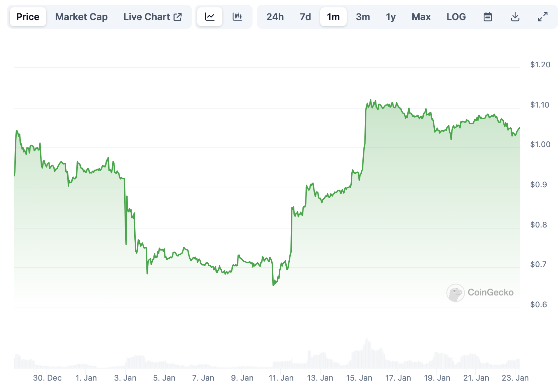Click the CoinGecko watermark text
Screen dimensions: 558x392
pos(490,292)
